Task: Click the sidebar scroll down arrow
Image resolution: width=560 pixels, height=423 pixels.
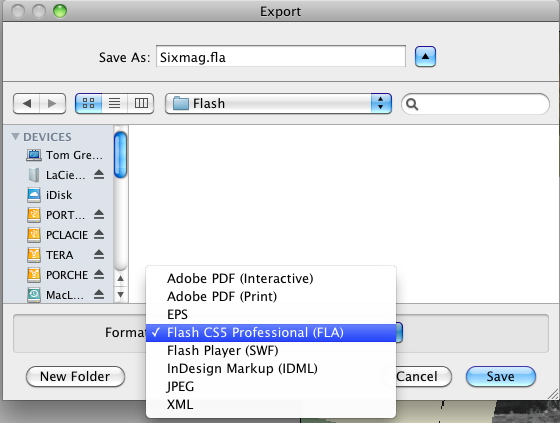Action: [x=121, y=295]
